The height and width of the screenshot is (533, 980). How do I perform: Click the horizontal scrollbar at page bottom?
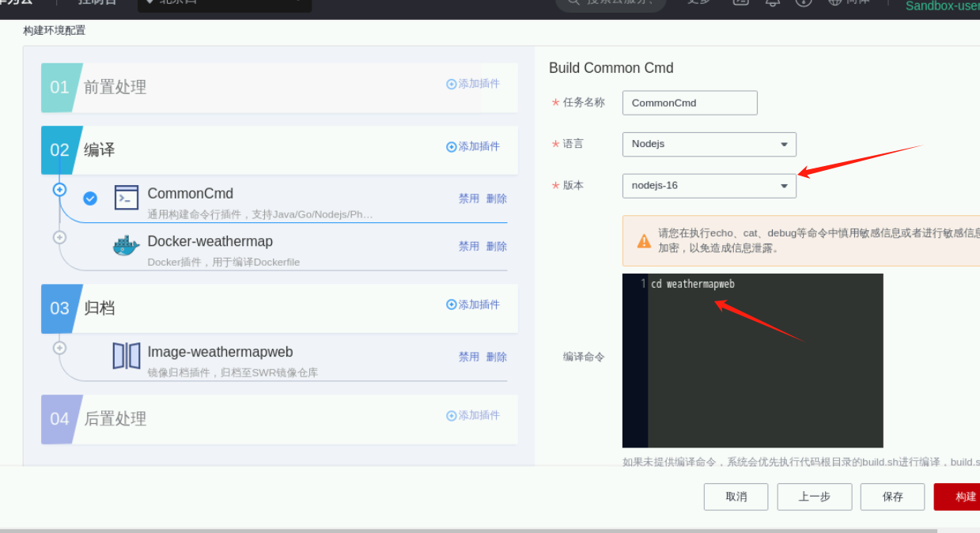(x=468, y=531)
